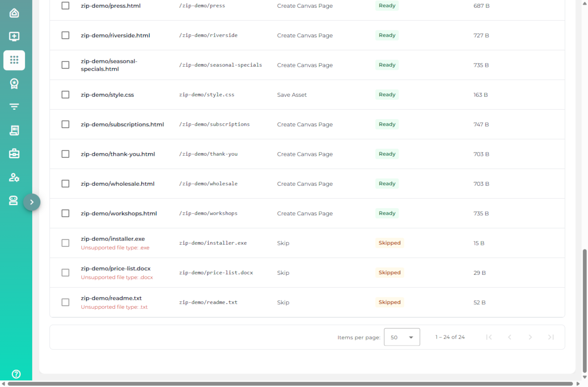Click the briefcase icon in the sidebar

point(14,153)
